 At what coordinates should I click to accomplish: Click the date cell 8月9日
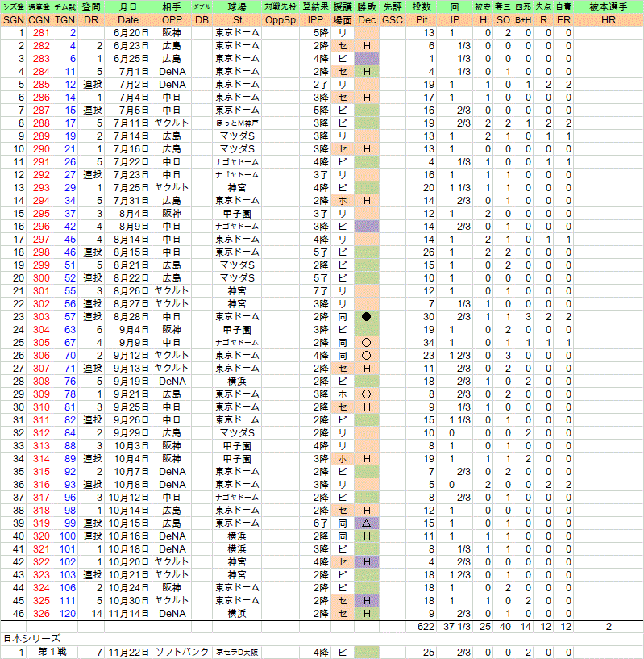[x=134, y=227]
